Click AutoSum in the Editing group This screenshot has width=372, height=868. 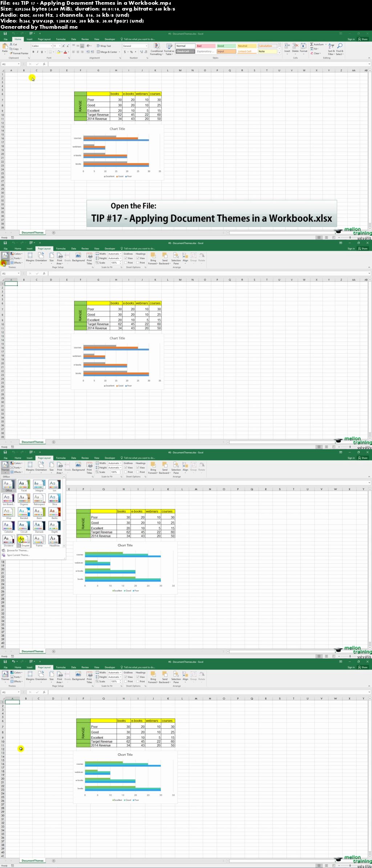click(x=318, y=44)
